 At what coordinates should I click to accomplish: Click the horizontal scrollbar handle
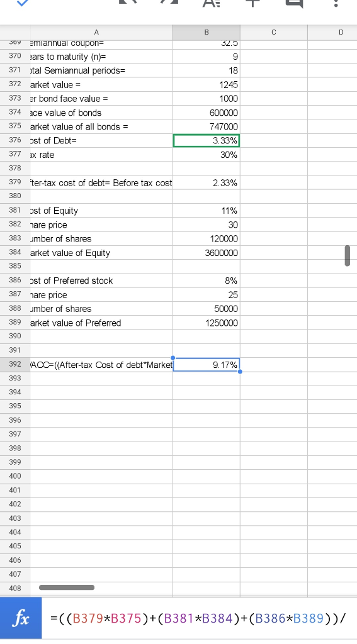coord(67,587)
